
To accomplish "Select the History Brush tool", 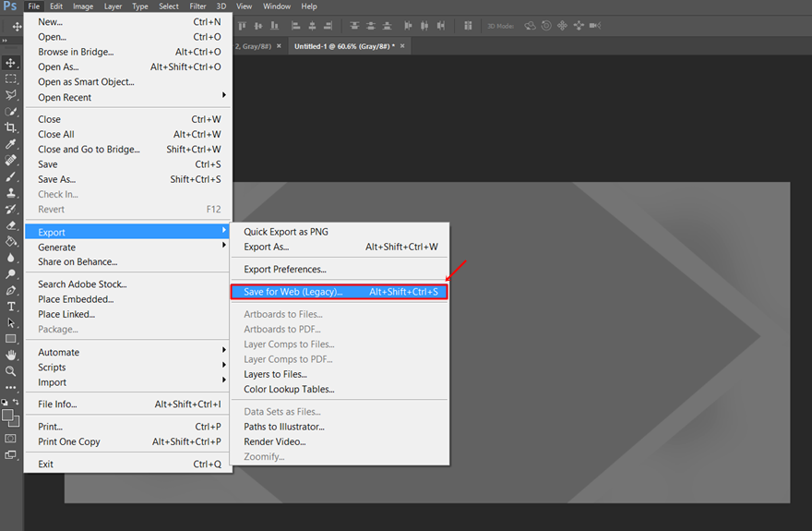I will [x=10, y=210].
